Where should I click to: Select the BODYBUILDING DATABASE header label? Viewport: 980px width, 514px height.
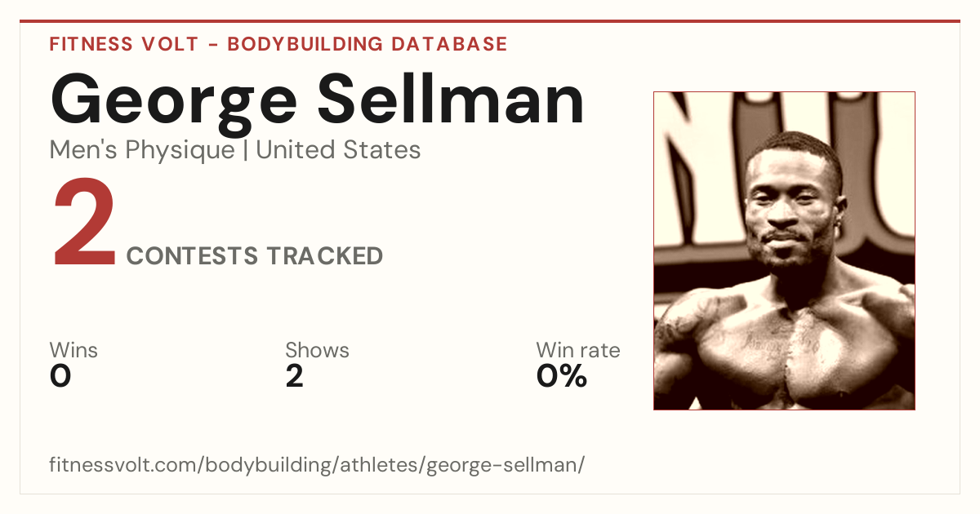click(x=367, y=44)
